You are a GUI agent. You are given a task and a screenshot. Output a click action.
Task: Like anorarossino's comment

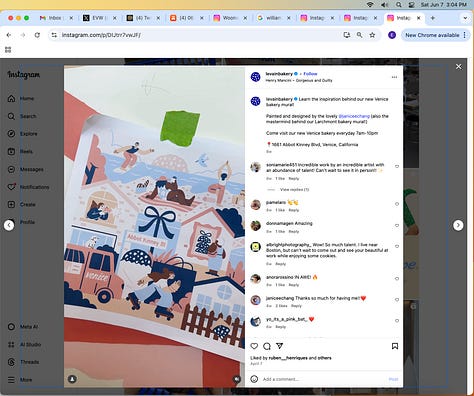[x=397, y=279]
